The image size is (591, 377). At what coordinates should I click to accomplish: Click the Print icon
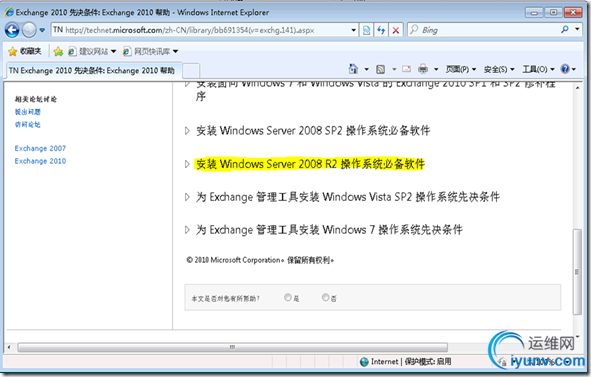[x=423, y=69]
